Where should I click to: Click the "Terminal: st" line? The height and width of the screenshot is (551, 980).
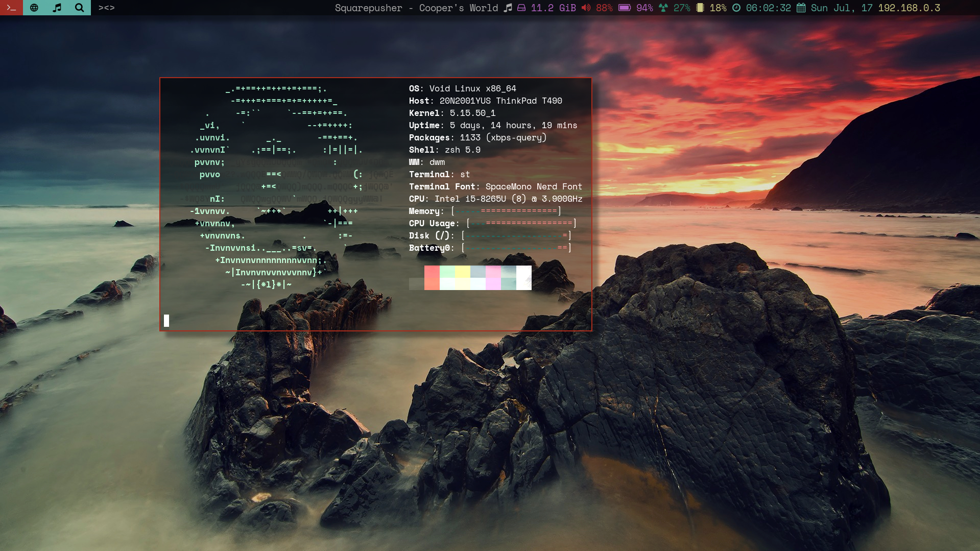click(x=440, y=174)
